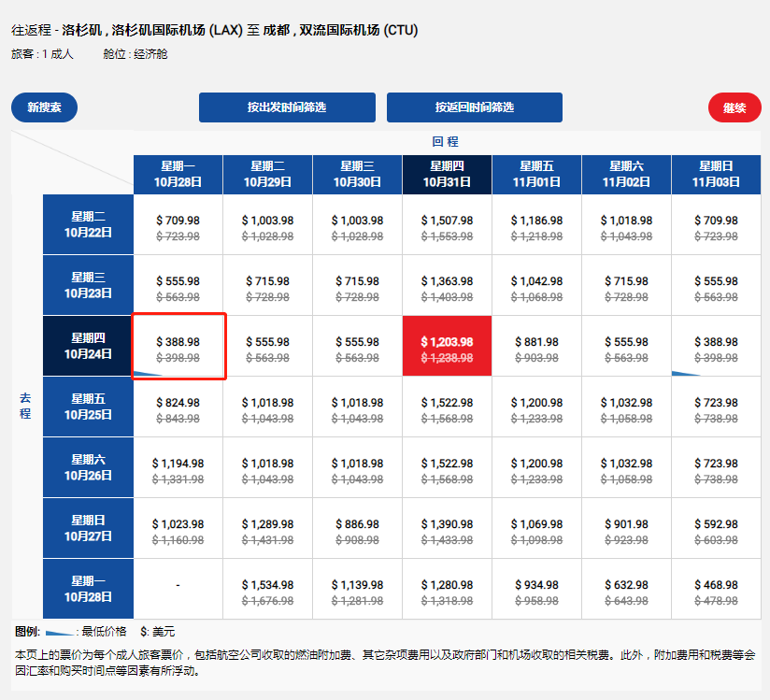Choose $468.98 fare in the bottom 10月28日 row
The height and width of the screenshot is (700, 770).
click(x=716, y=589)
